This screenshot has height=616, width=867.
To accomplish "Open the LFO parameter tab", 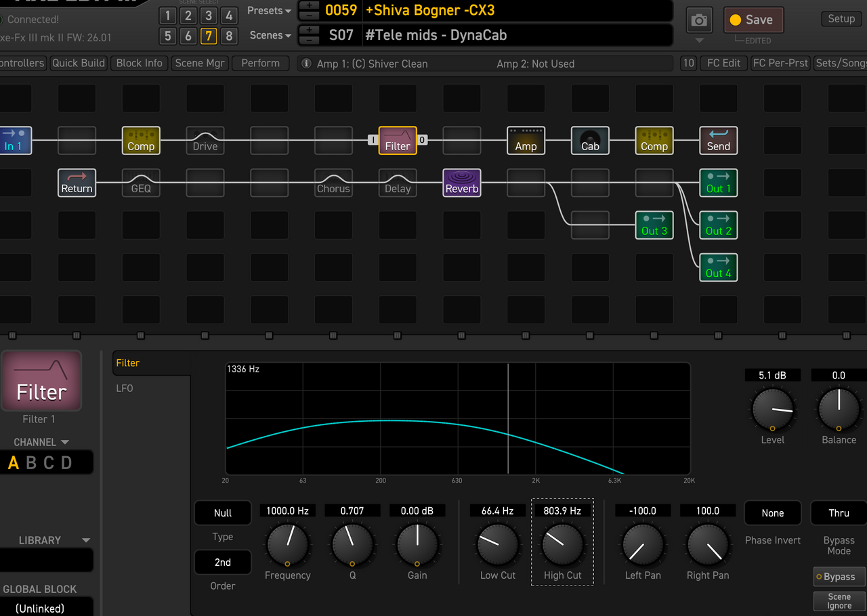I will 125,388.
